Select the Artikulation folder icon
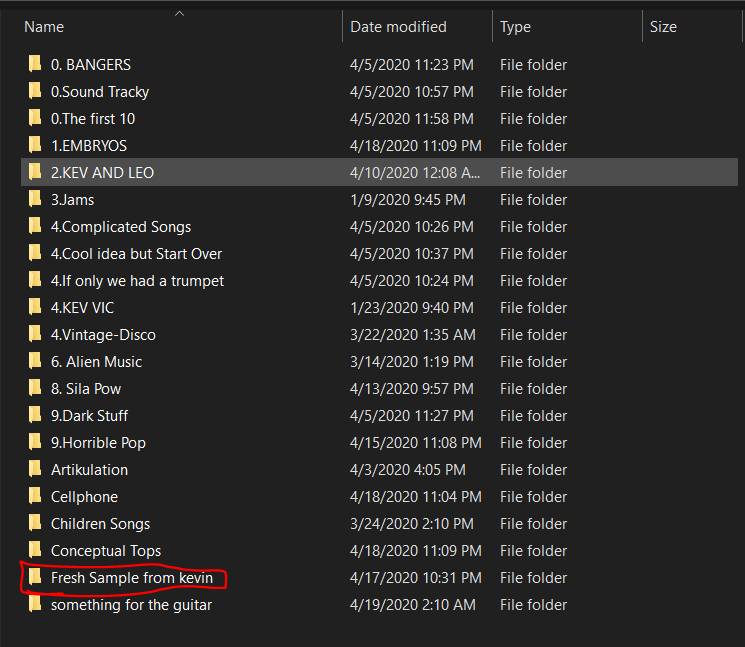Viewport: 745px width, 647px height. tap(35, 469)
